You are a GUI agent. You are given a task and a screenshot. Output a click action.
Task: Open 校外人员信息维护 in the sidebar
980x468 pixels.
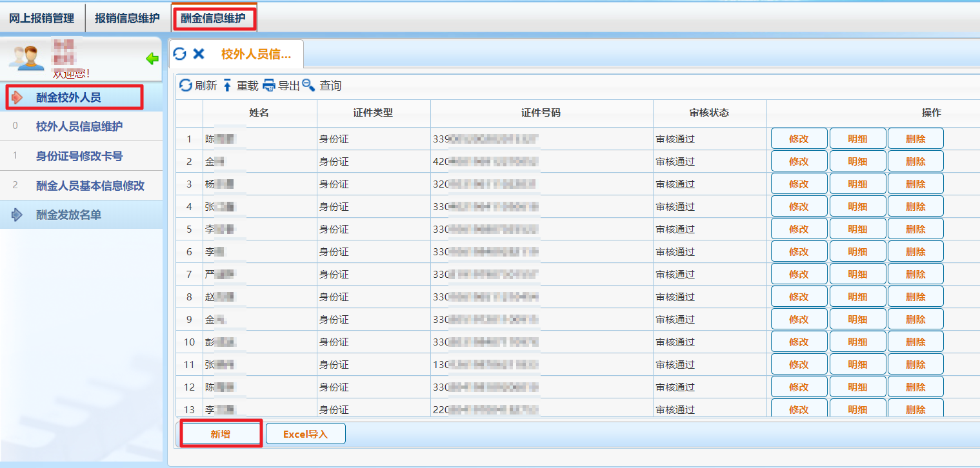click(79, 126)
